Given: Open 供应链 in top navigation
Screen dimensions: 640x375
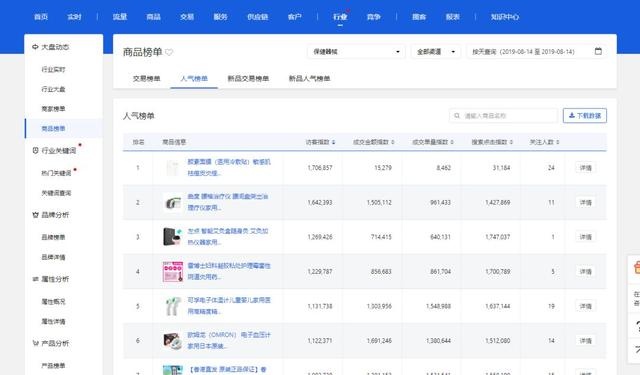Looking at the screenshot, I should (258, 17).
